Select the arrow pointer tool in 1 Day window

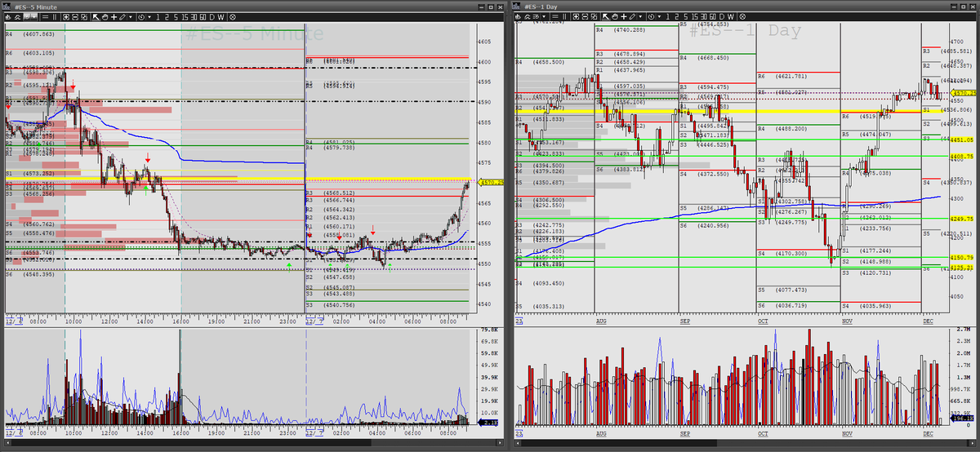tap(605, 17)
